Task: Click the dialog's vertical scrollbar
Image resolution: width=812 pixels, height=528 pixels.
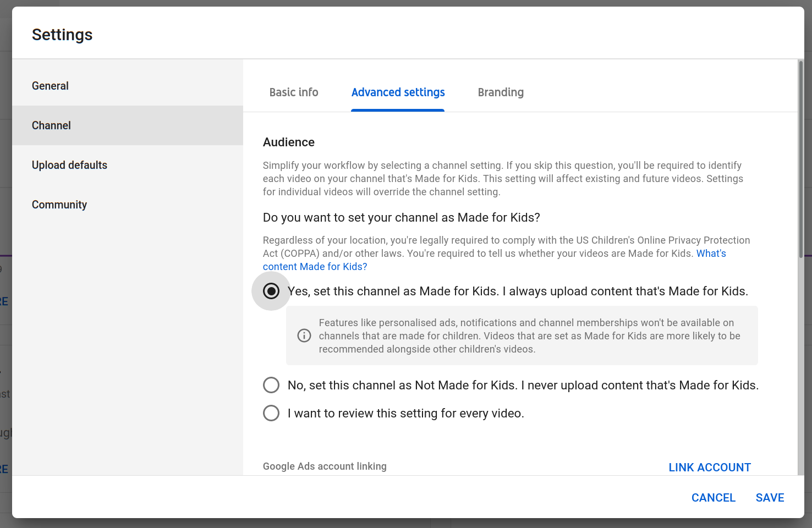Action: click(x=800, y=159)
